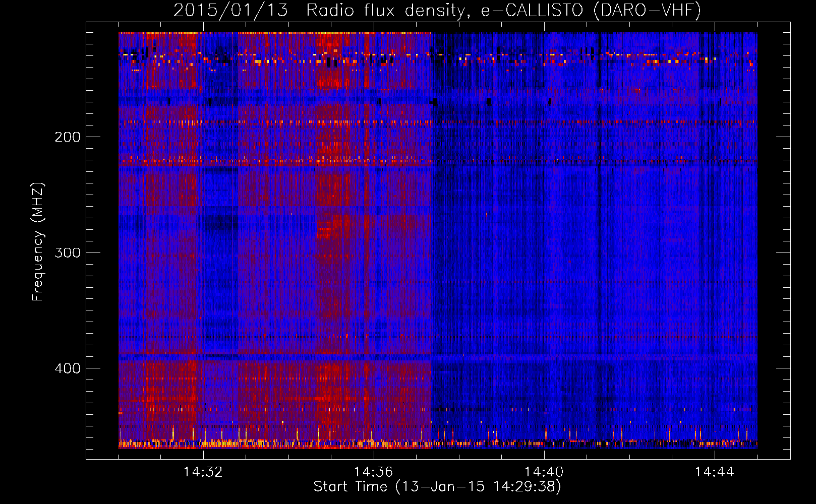Select the 14:40 time tick label
Viewport: 816px width, 504px height.
(544, 472)
